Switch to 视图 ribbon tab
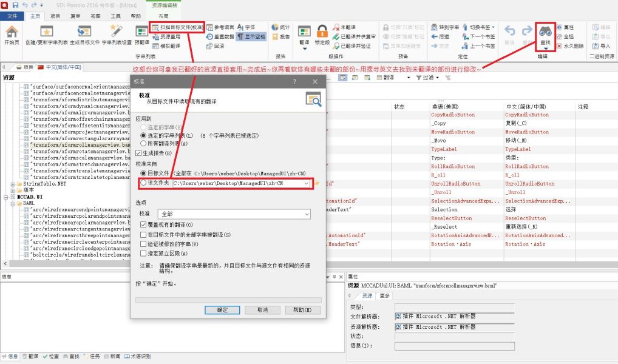 95,16
